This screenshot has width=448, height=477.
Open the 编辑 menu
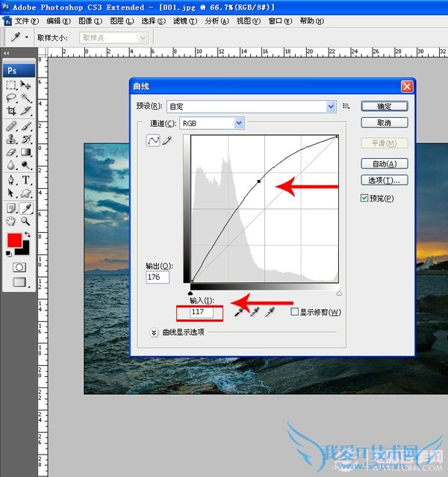tap(58, 21)
